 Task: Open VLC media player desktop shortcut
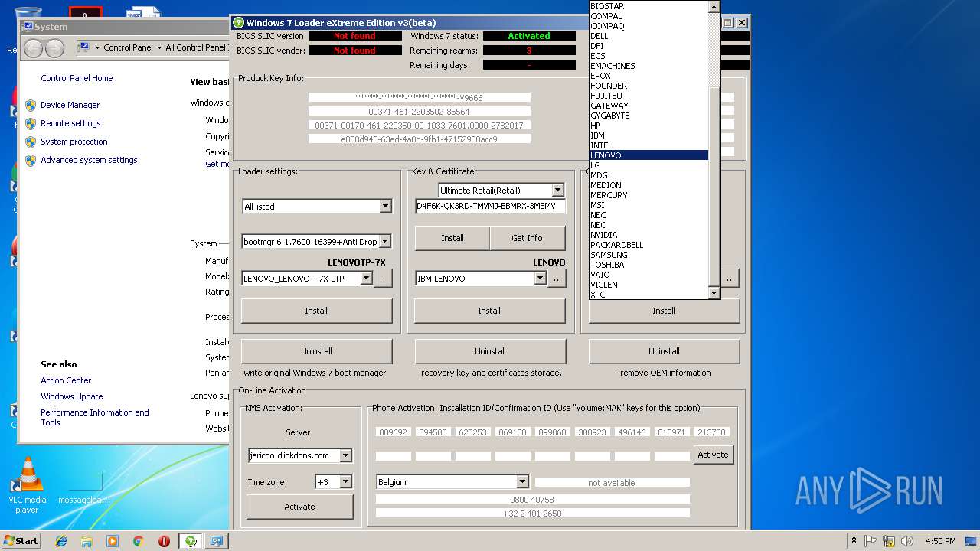[x=28, y=485]
